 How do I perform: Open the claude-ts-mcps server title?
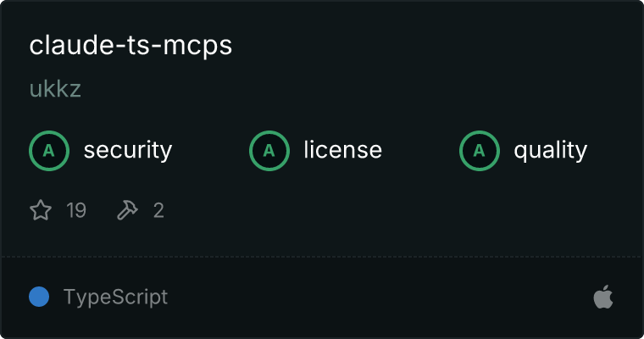pyautogui.click(x=130, y=45)
